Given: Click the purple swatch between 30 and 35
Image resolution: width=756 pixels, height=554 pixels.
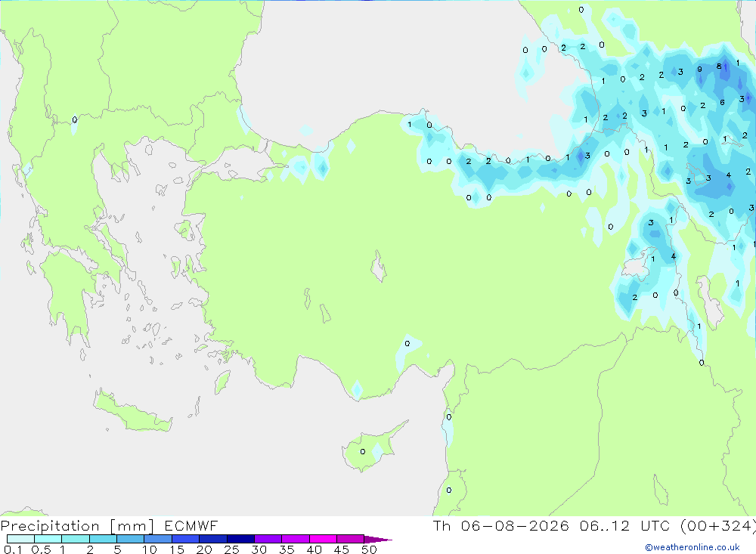Looking at the screenshot, I should (x=268, y=539).
